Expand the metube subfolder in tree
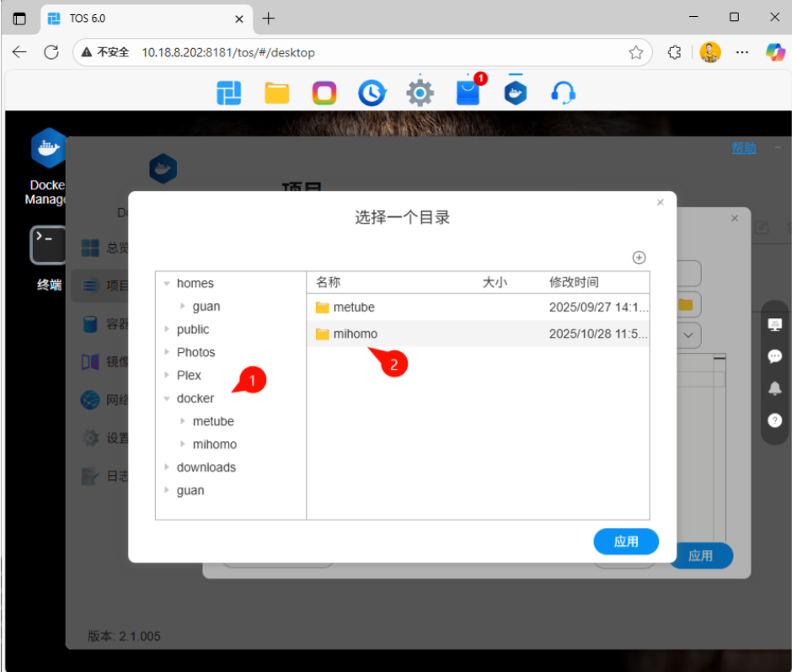This screenshot has width=792, height=672. (x=182, y=420)
